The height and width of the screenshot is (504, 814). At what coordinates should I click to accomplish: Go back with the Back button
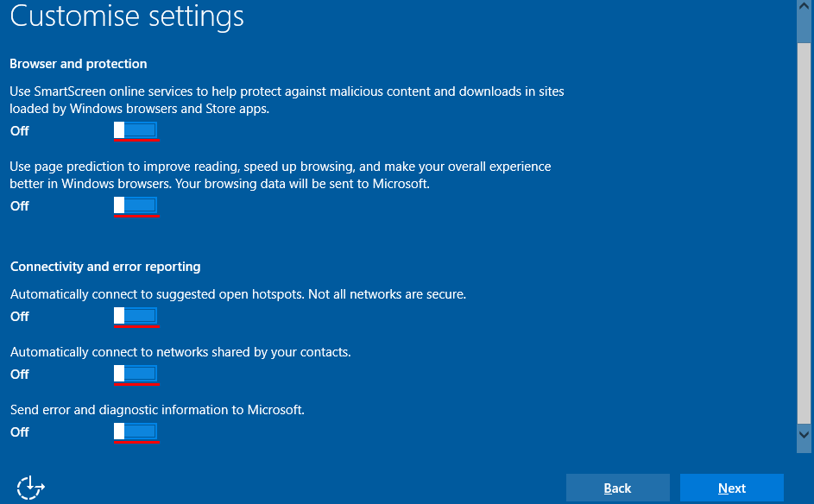pos(618,488)
